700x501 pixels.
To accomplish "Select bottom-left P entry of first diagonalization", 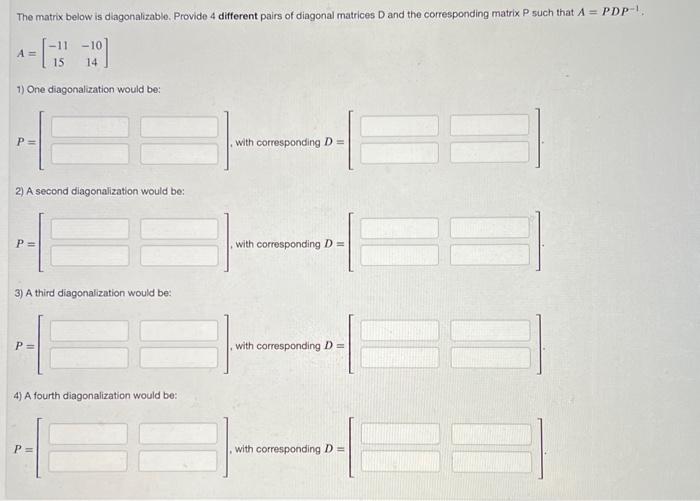I will [90, 154].
